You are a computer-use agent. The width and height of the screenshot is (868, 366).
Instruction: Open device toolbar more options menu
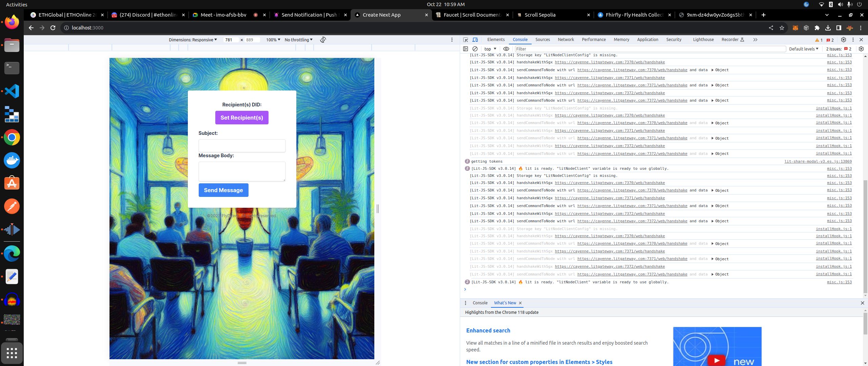click(x=452, y=40)
